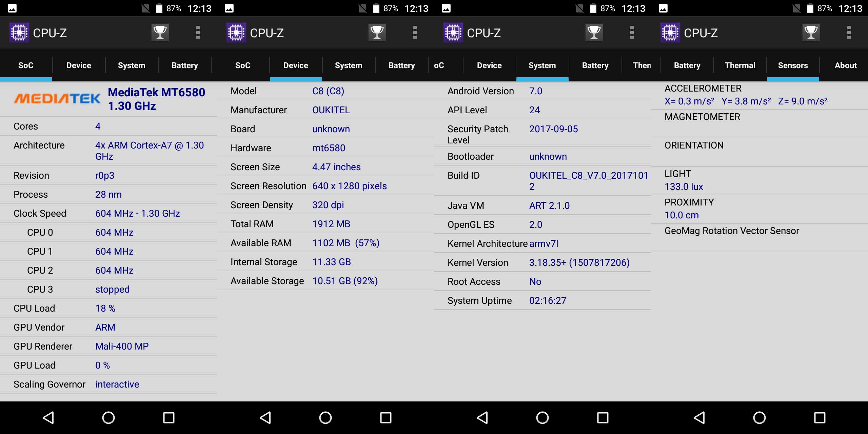This screenshot has height=434, width=868.
Task: Tap the Scaling Governor value 'interactive'
Action: click(x=117, y=384)
